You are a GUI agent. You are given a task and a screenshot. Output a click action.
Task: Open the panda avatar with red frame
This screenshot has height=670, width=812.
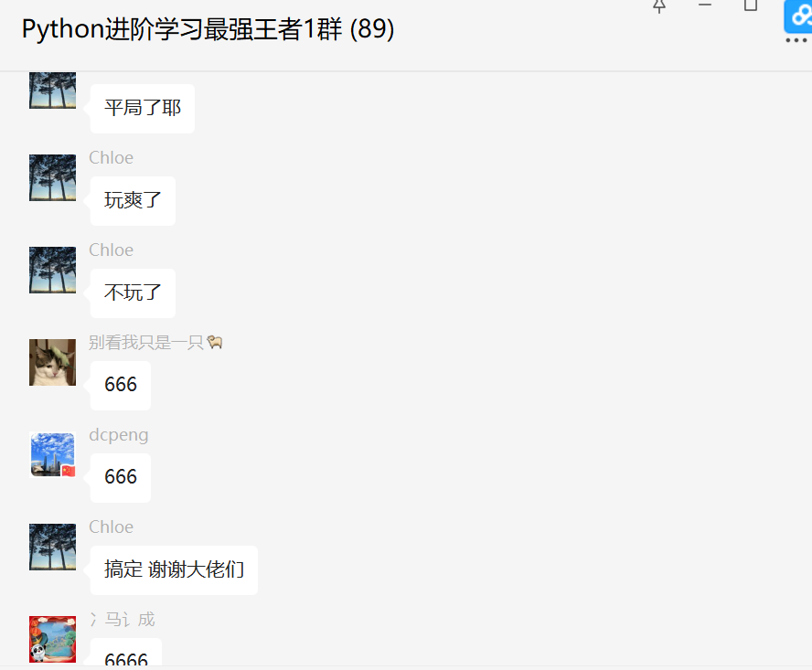pyautogui.click(x=52, y=639)
